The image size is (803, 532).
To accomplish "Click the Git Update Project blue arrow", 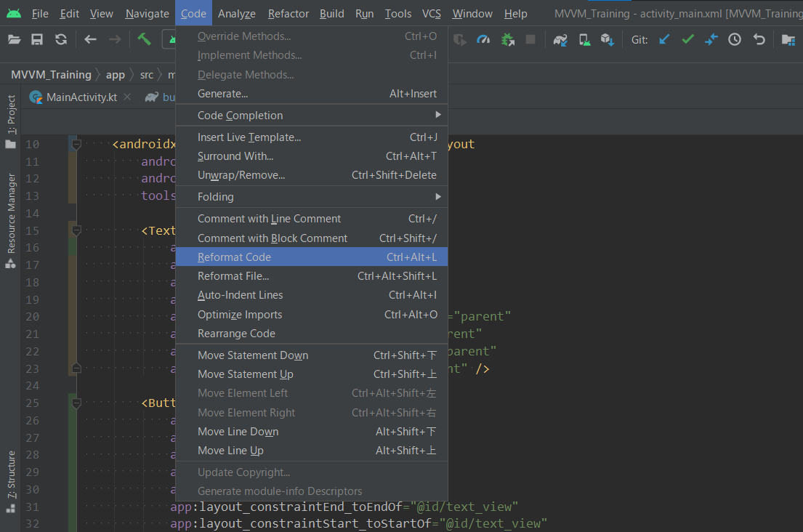I will (664, 40).
